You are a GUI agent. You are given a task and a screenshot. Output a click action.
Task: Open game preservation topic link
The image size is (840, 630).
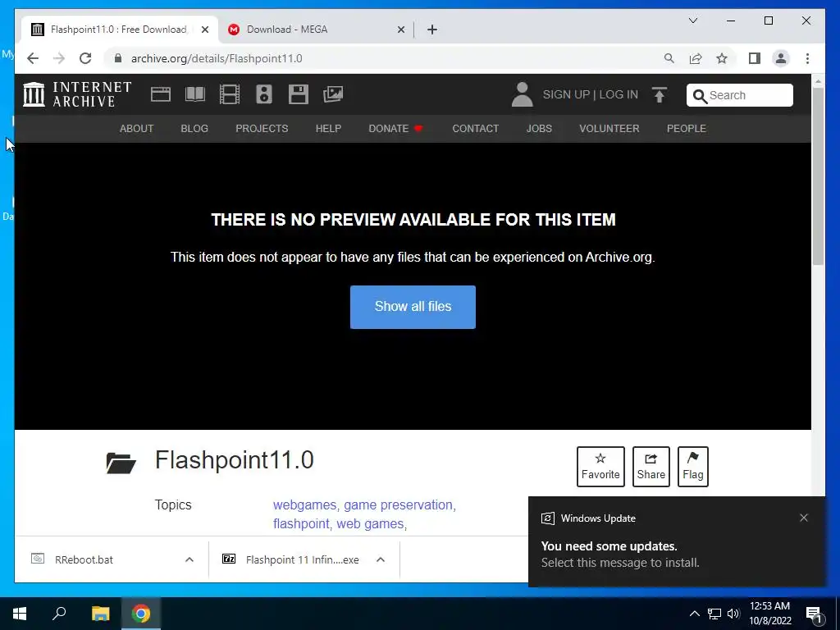(398, 504)
